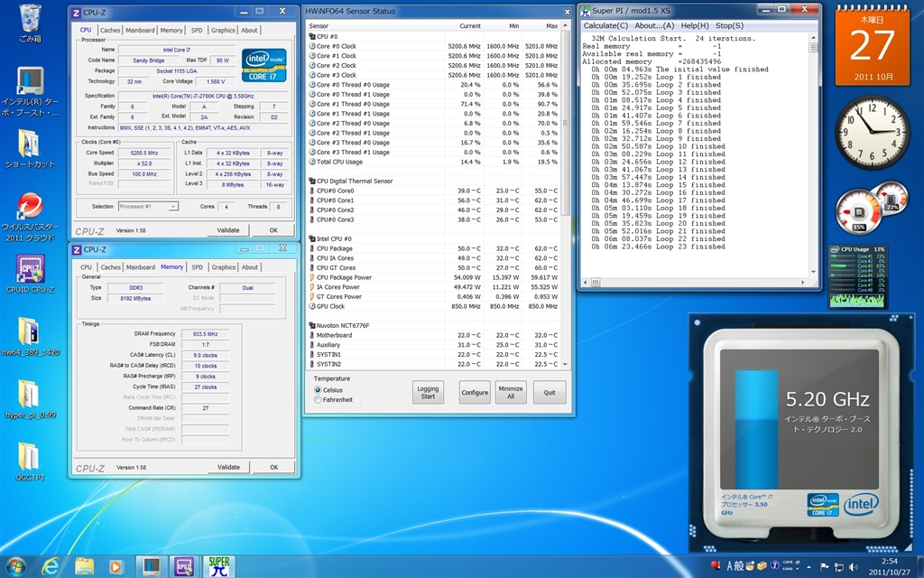Select the Celsius temperature option
Viewport: 924px width, 578px height.
pyautogui.click(x=318, y=389)
